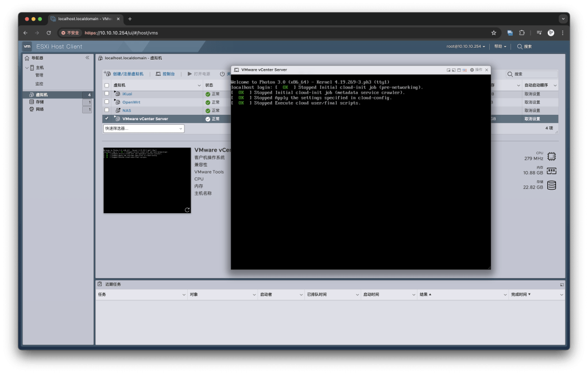The image size is (588, 374).
Task: Bookmark this page with the star icon
Action: (x=494, y=33)
